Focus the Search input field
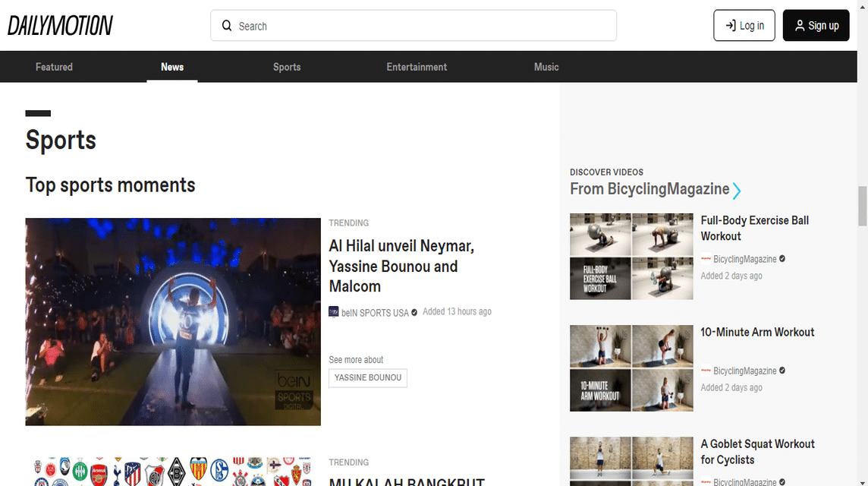The image size is (868, 486). [413, 26]
